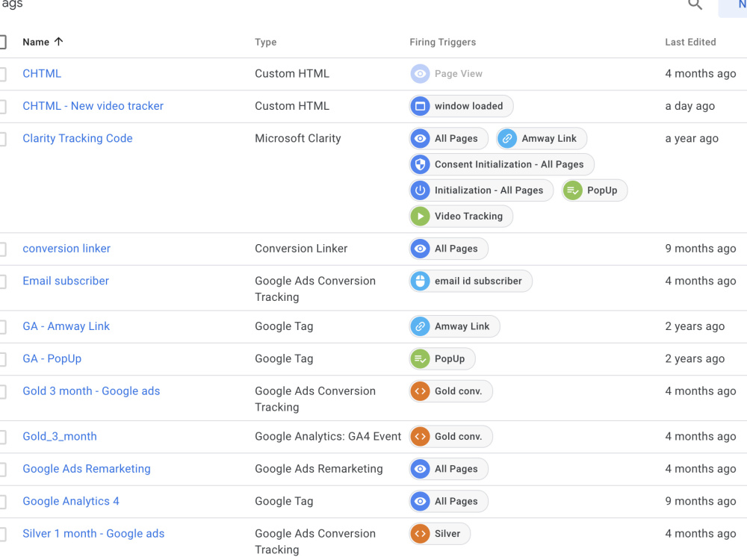Viewport: 747px width, 560px height.
Task: Open the CHTML - New video tracker tag
Action: 93,106
